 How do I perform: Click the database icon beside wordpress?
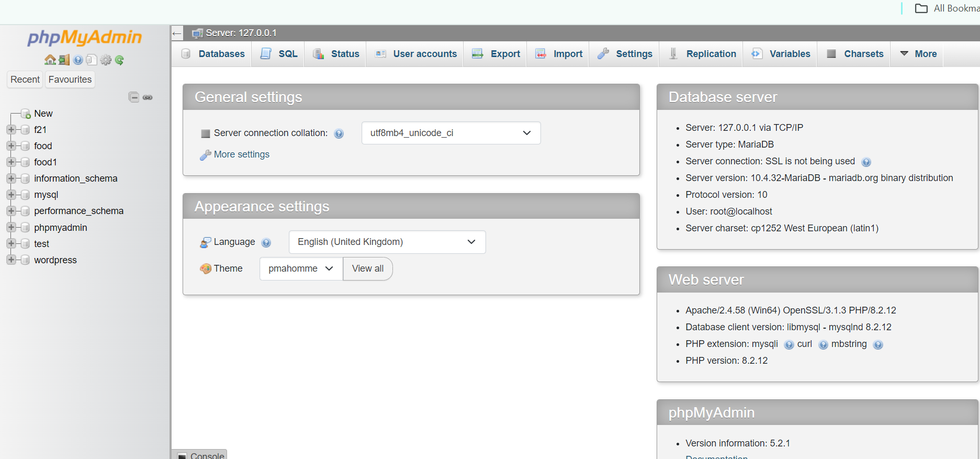coord(25,260)
